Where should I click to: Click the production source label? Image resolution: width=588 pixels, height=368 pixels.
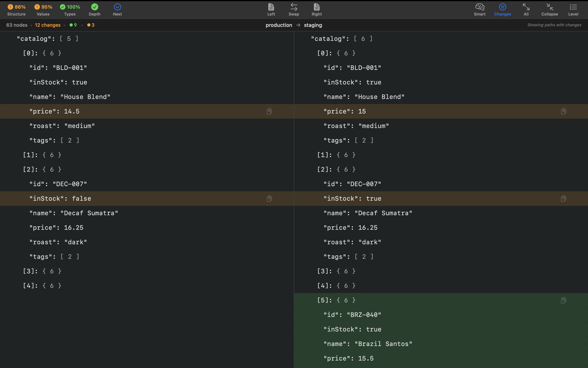(x=279, y=25)
